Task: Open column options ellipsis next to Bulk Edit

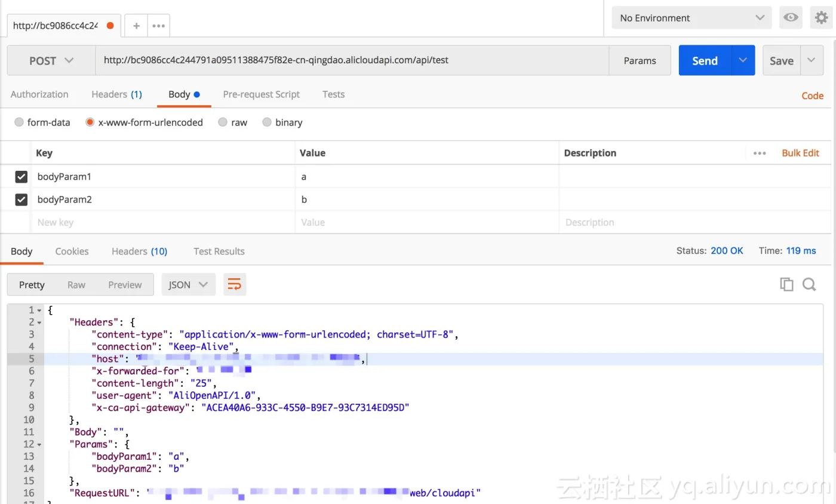Action: pyautogui.click(x=760, y=153)
